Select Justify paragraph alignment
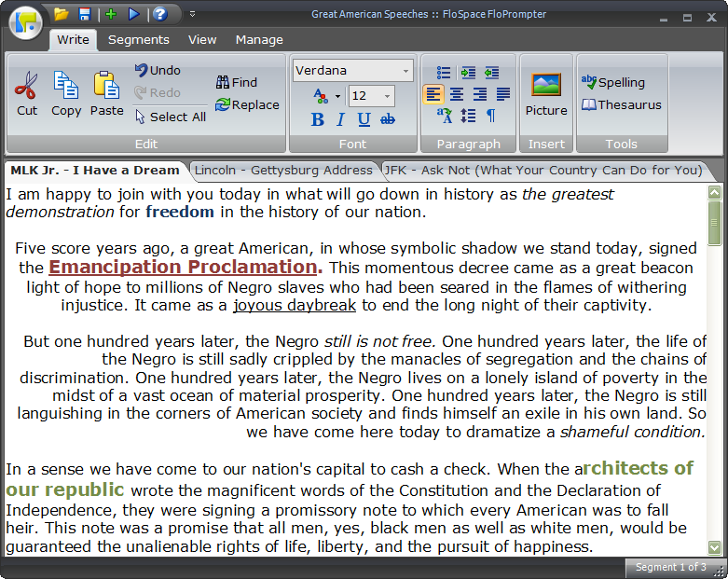 (x=503, y=94)
